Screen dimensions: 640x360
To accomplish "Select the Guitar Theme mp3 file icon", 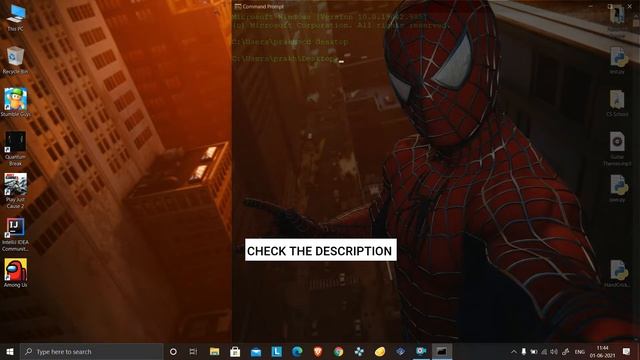I will click(x=617, y=149).
